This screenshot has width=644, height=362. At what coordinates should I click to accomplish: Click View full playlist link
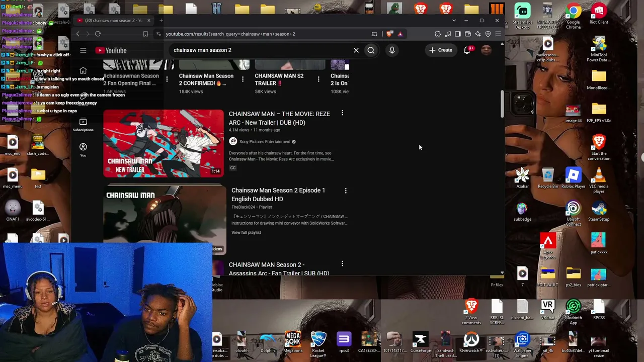click(x=246, y=233)
